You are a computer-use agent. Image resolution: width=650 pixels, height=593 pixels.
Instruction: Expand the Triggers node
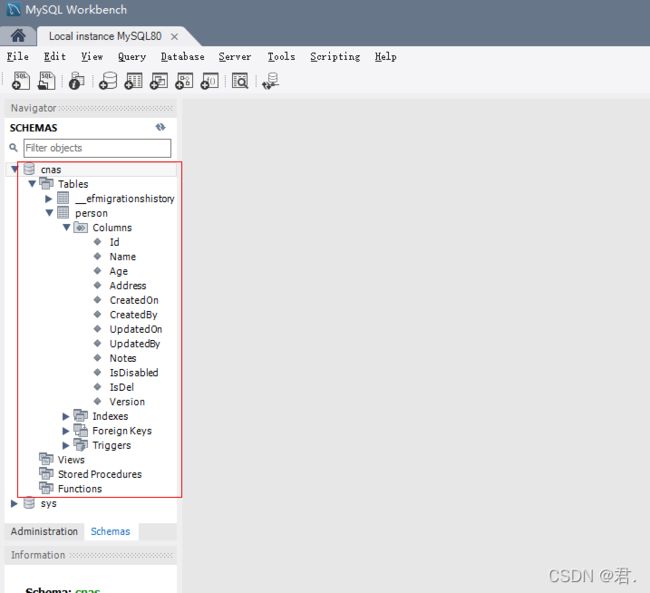(x=65, y=445)
